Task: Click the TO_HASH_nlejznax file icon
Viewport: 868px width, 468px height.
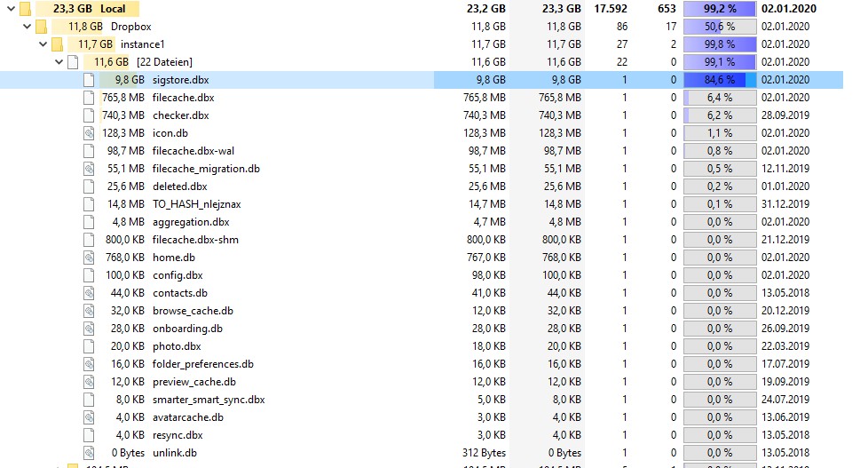Action: [x=89, y=204]
